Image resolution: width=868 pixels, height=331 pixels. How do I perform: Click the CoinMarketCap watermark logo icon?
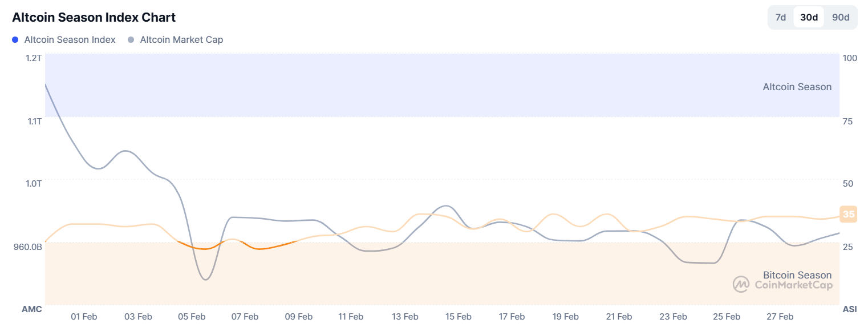[741, 284]
